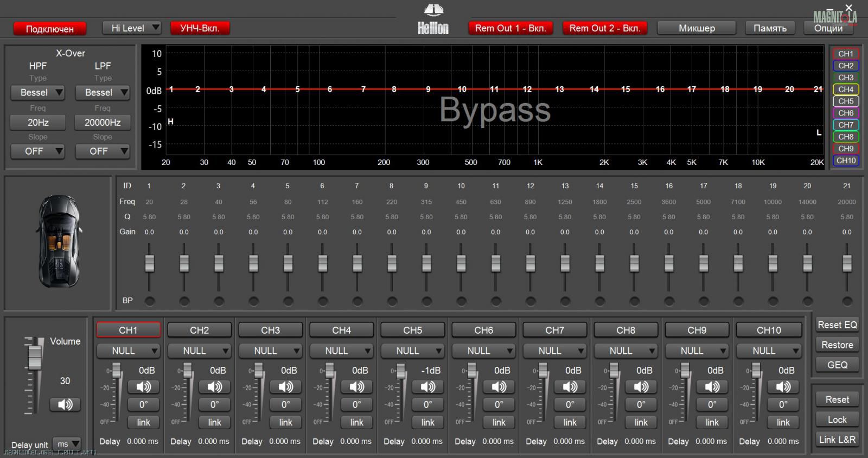Mute the master Volume speaker icon
This screenshot has width=868, height=458.
tap(65, 405)
